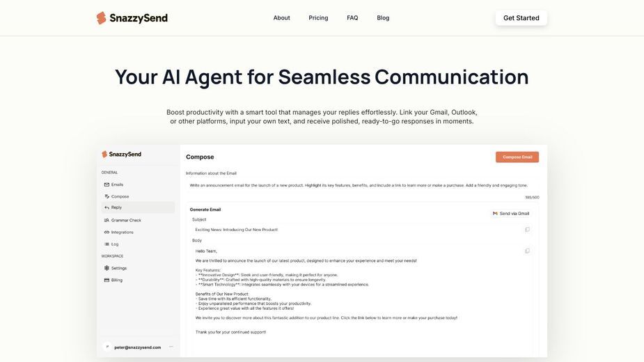Viewport: 644px width, 362px height.
Task: Open the FAQ navigation link
Action: [352, 18]
